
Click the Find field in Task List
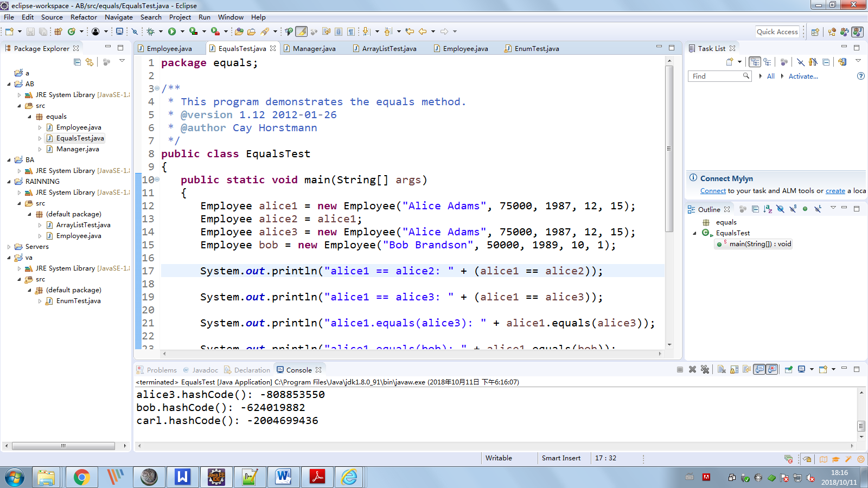coord(719,76)
